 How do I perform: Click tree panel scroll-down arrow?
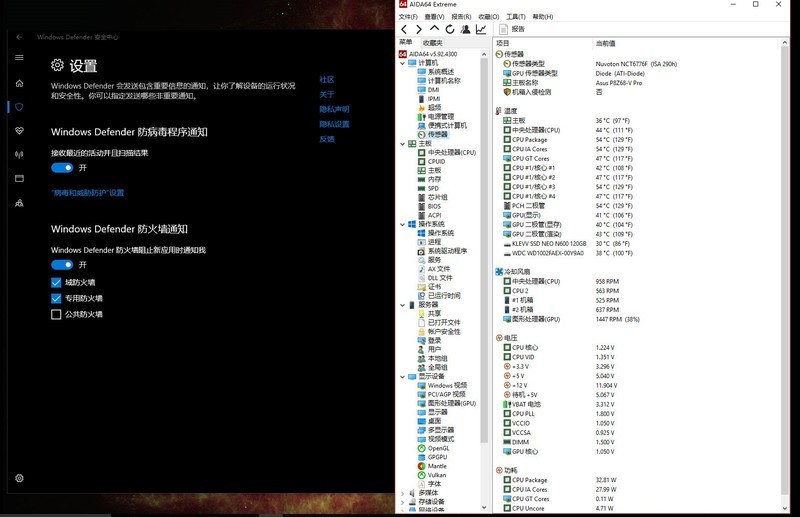(x=484, y=508)
